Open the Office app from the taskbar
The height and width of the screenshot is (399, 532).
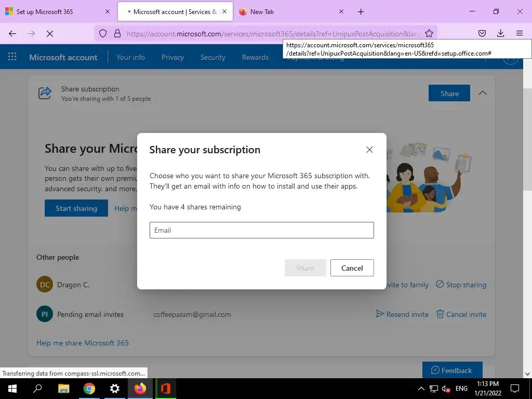click(166, 389)
